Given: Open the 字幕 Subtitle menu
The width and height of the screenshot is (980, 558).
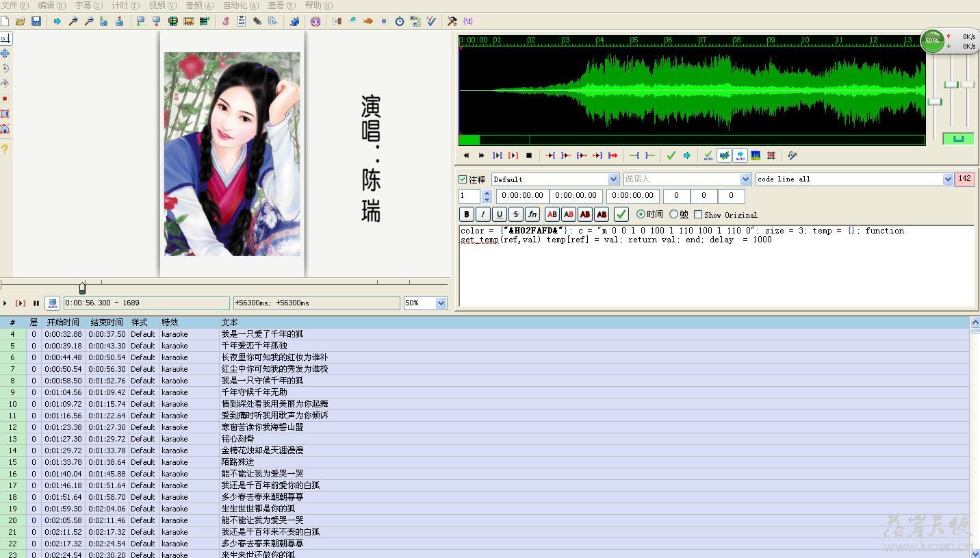Looking at the screenshot, I should (x=89, y=5).
